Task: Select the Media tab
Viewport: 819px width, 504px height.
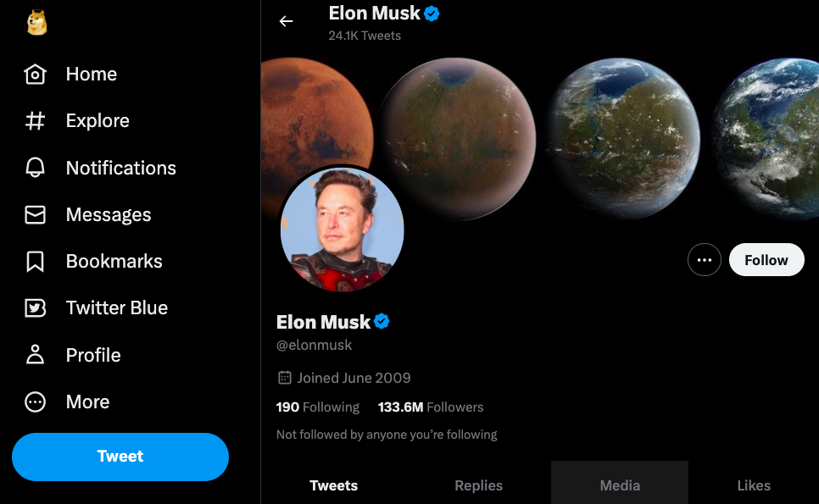Action: tap(619, 485)
